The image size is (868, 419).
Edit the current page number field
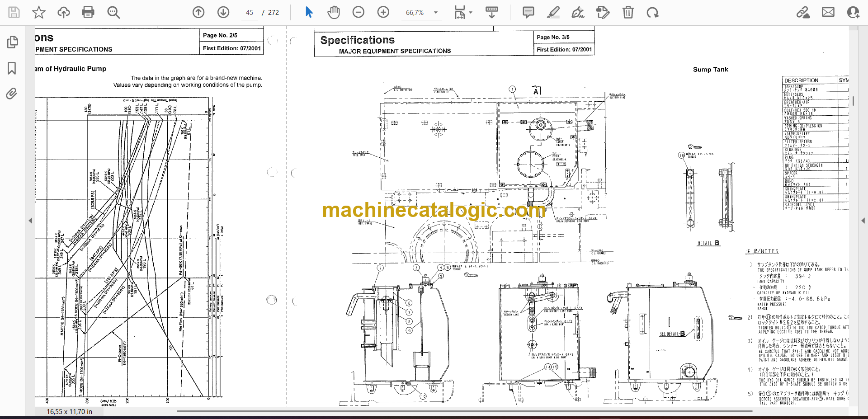coord(250,13)
